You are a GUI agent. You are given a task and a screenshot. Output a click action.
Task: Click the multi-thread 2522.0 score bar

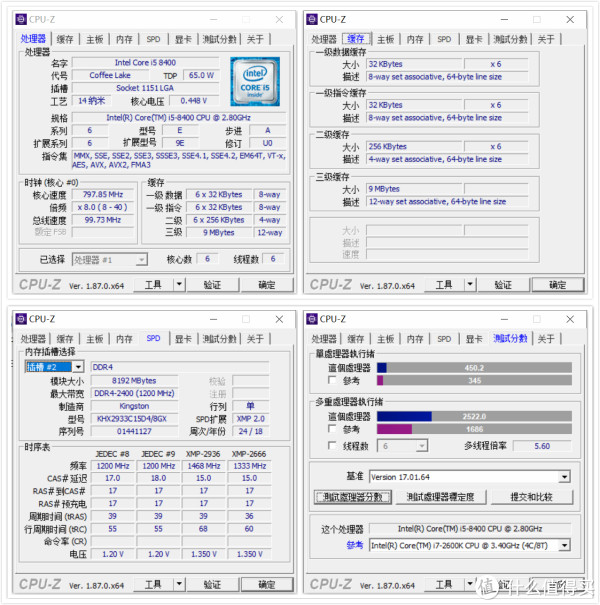(474, 416)
